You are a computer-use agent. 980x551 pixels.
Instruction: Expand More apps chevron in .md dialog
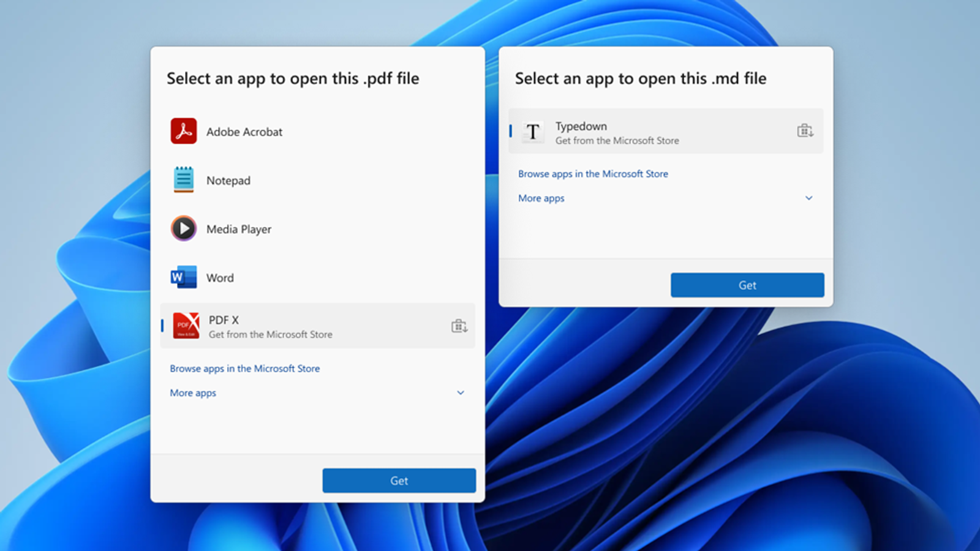[x=809, y=198]
